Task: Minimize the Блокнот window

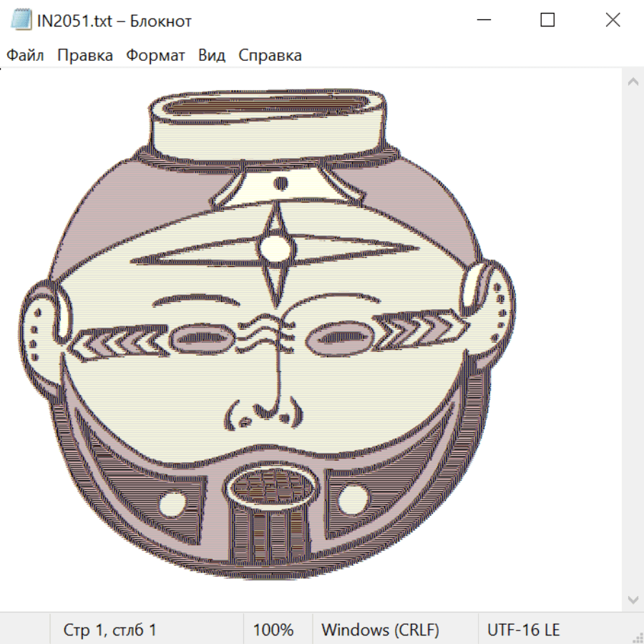Action: tap(482, 20)
